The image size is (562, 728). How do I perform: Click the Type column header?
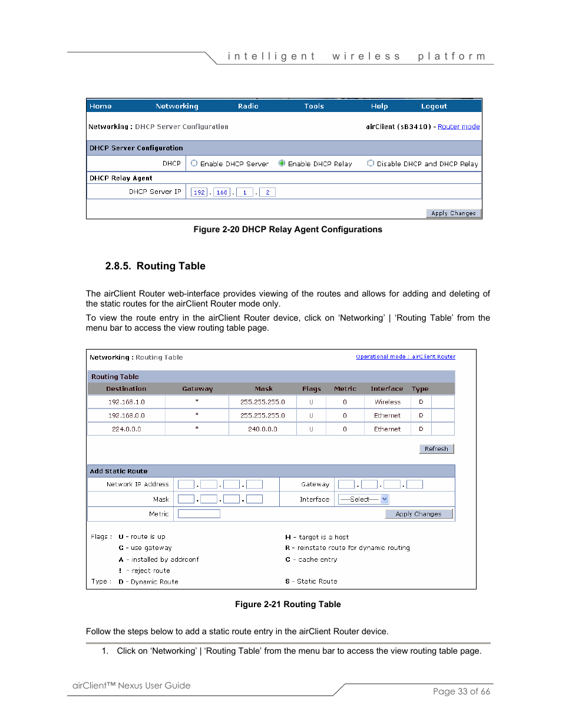tap(420, 389)
